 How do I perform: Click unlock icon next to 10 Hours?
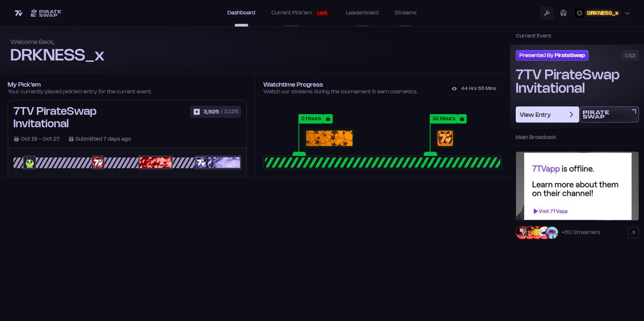point(462,118)
